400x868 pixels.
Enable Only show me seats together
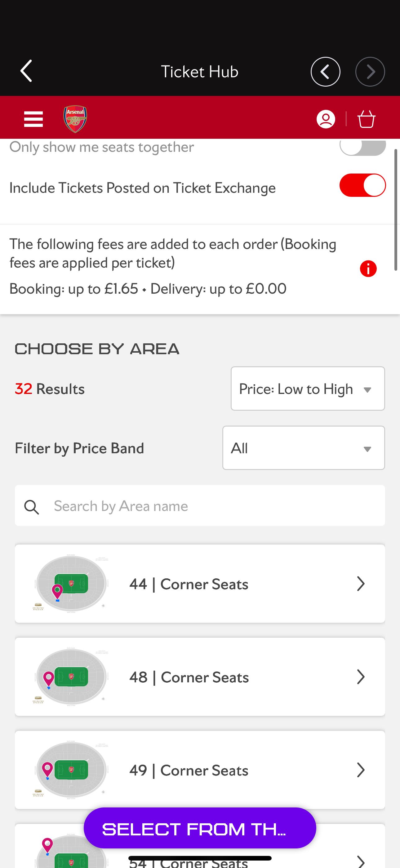362,147
